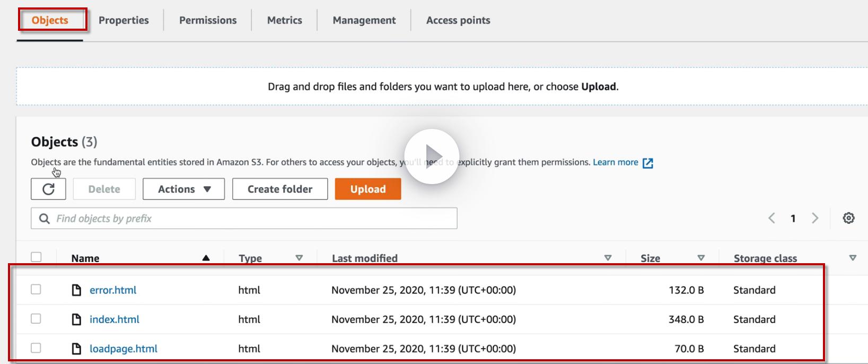868x364 pixels.
Task: Go to previous page using left chevron
Action: [771, 218]
